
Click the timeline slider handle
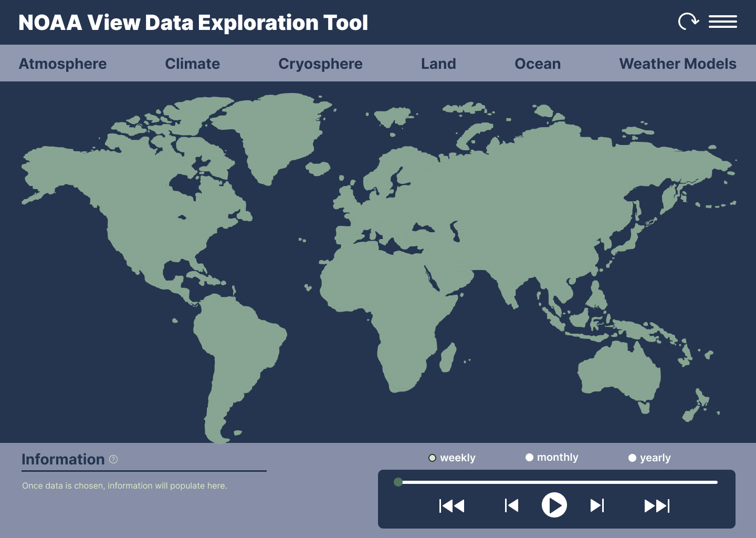tap(398, 482)
